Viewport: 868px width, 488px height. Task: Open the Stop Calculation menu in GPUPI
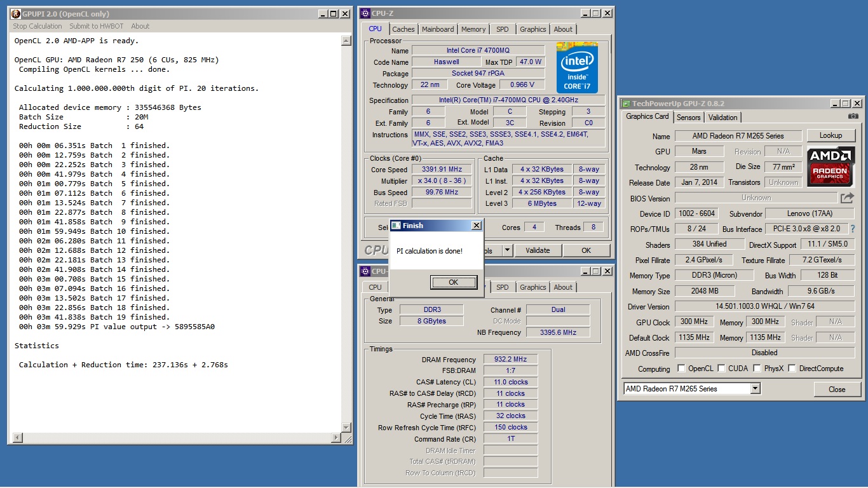[x=37, y=26]
